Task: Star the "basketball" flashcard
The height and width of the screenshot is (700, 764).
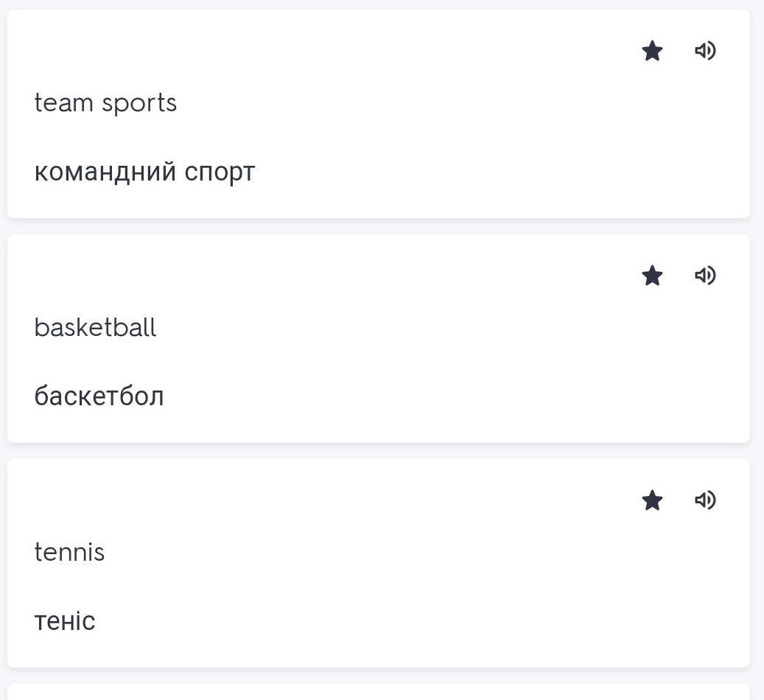Action: click(652, 276)
